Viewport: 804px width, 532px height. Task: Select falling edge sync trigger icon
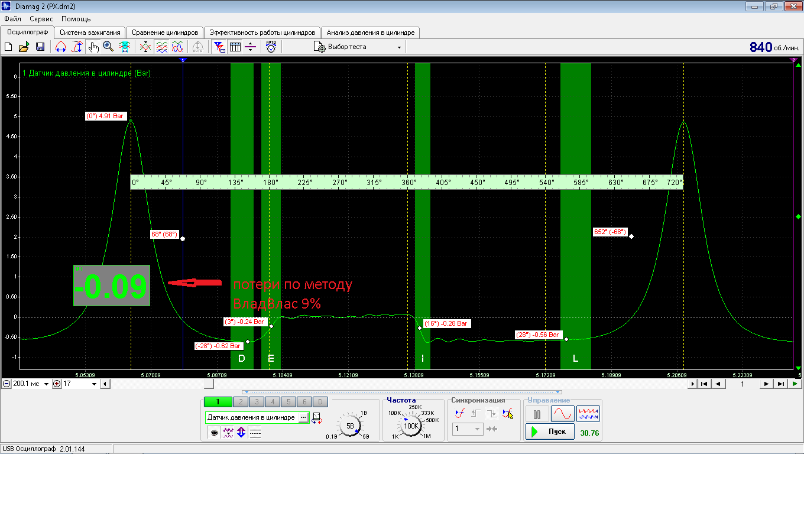coord(492,414)
